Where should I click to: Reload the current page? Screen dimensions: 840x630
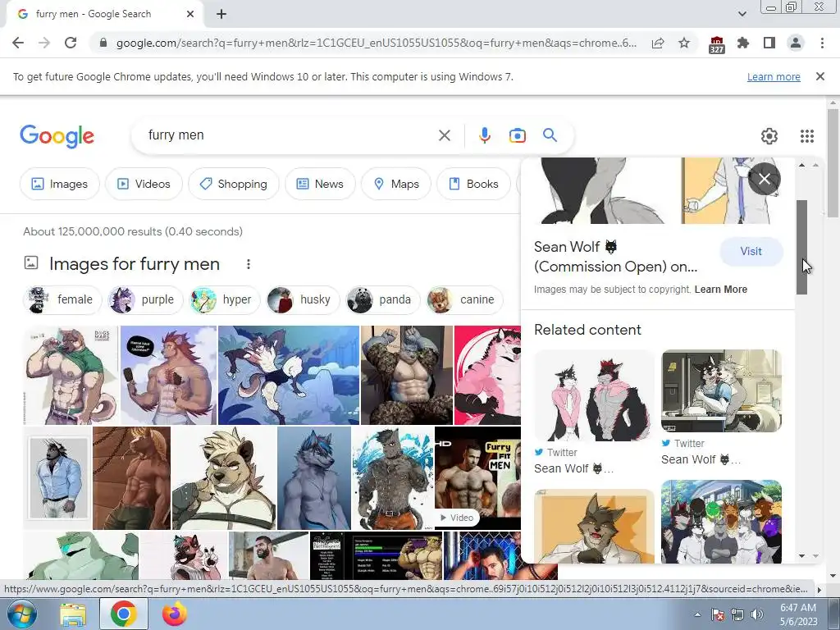point(71,43)
